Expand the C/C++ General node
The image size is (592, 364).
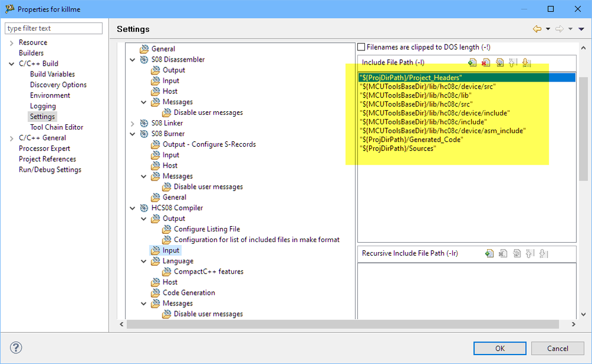[12, 138]
